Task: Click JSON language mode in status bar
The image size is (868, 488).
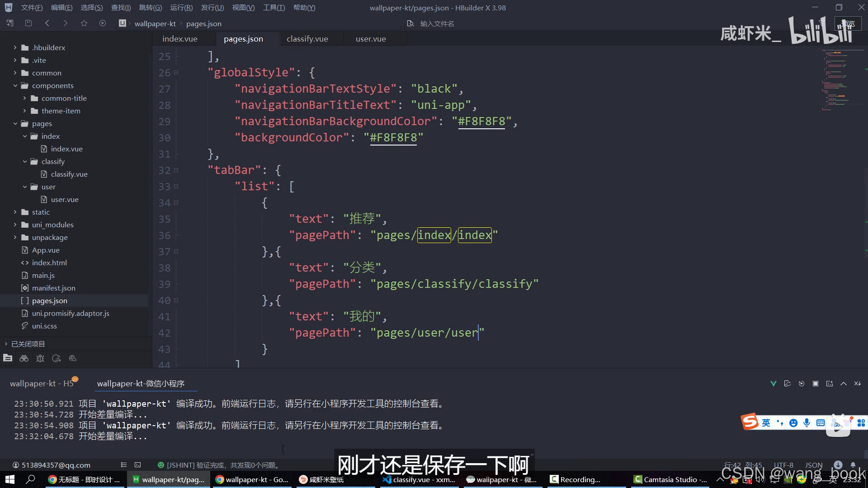Action: [814, 465]
